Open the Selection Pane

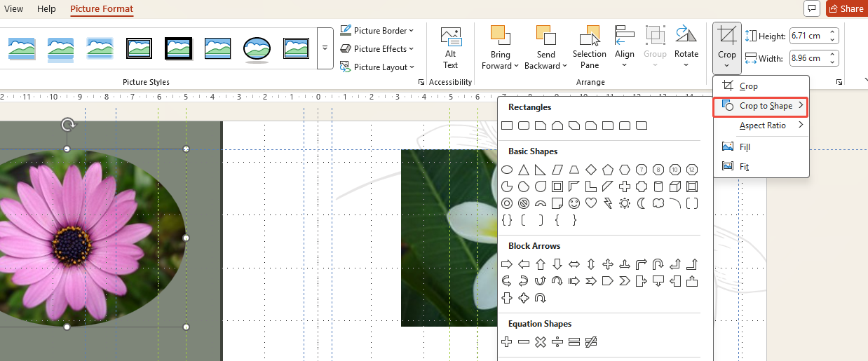(589, 48)
